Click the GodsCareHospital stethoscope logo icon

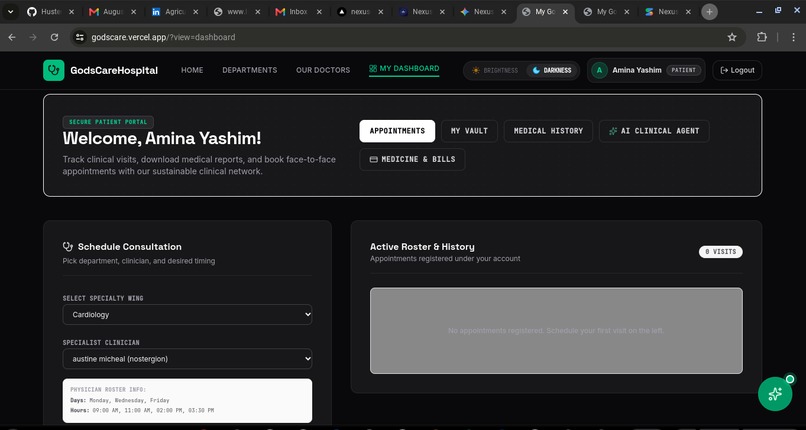pos(53,70)
